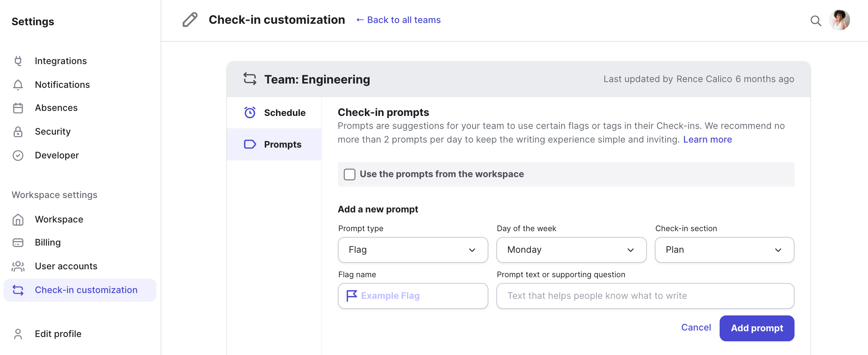Click the Absences calendar icon
Viewport: 868px width, 355px height.
(x=18, y=108)
